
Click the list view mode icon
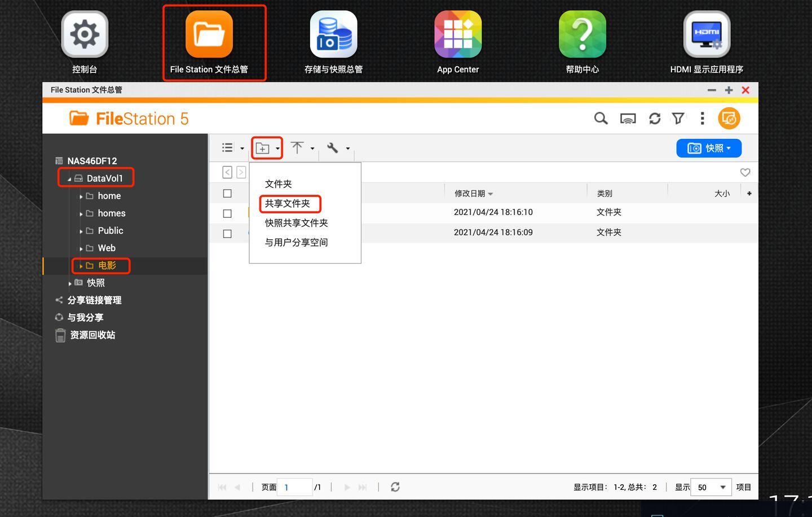point(227,148)
